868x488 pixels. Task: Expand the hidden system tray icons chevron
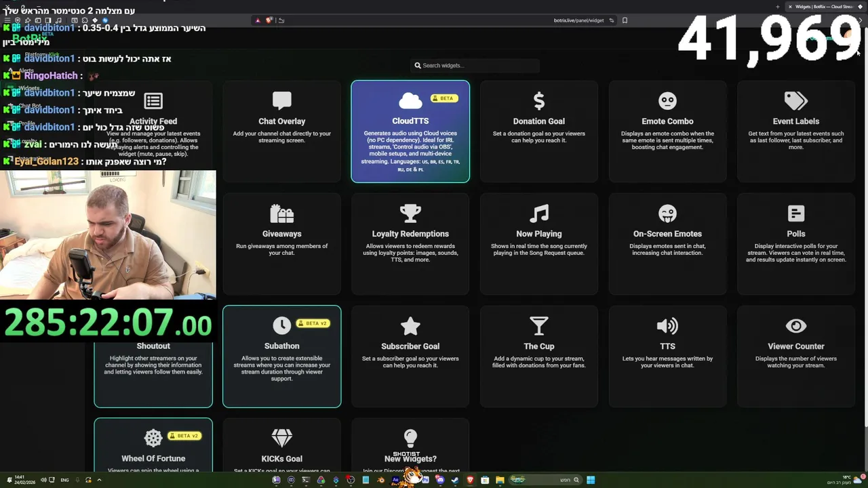point(99,480)
